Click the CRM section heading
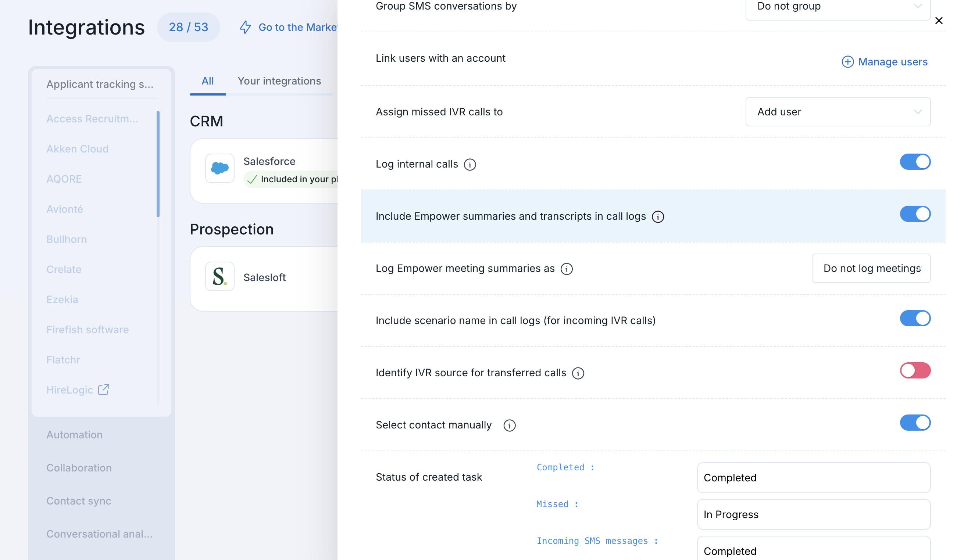This screenshot has height=560, width=964. (x=206, y=121)
